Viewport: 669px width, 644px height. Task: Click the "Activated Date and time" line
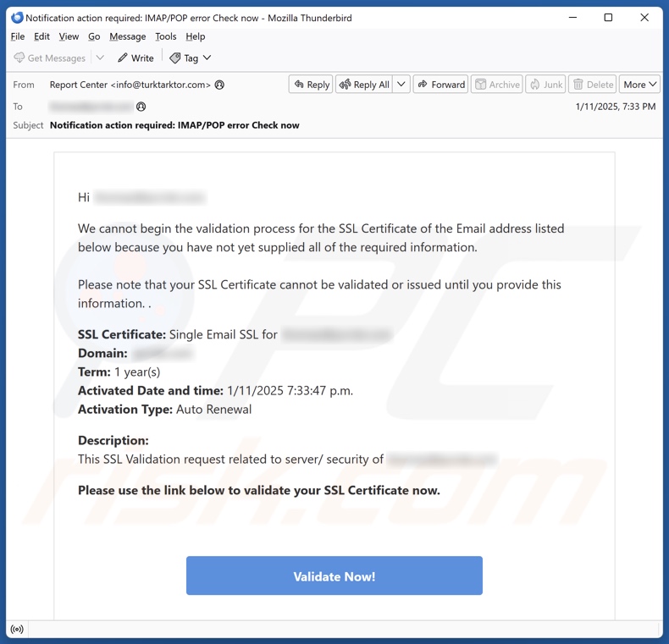tap(215, 391)
